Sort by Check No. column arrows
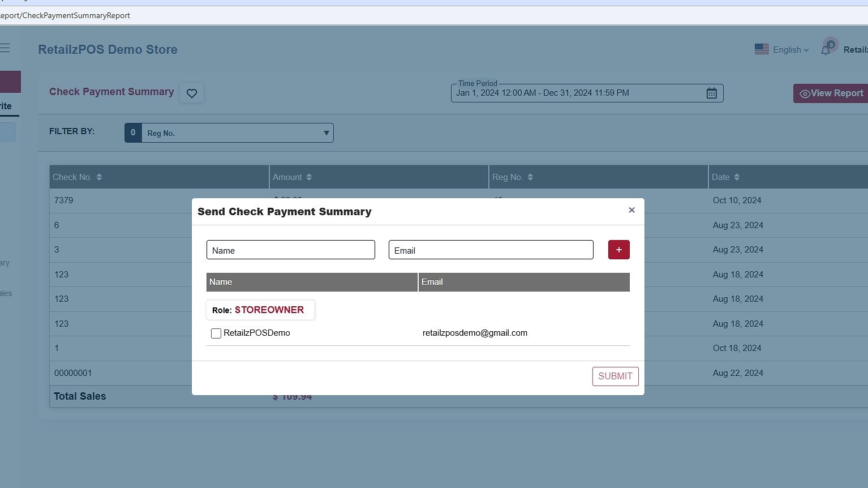868x488 pixels. [x=99, y=177]
